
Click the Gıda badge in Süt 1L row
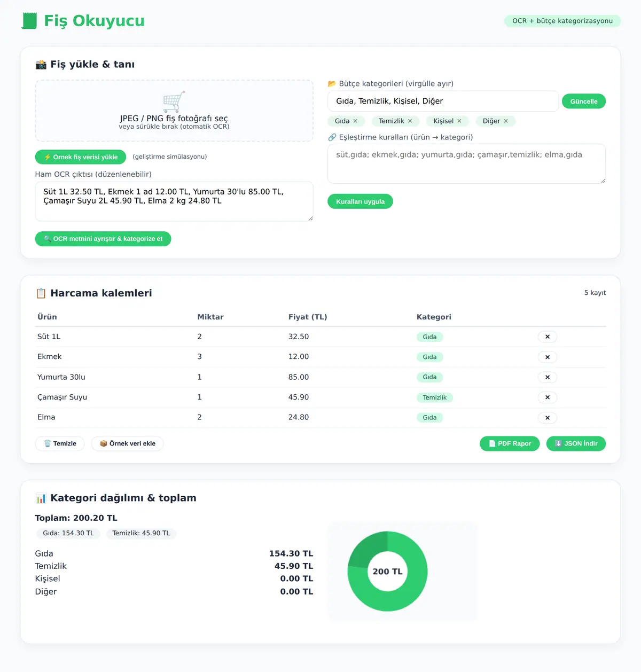pyautogui.click(x=429, y=337)
